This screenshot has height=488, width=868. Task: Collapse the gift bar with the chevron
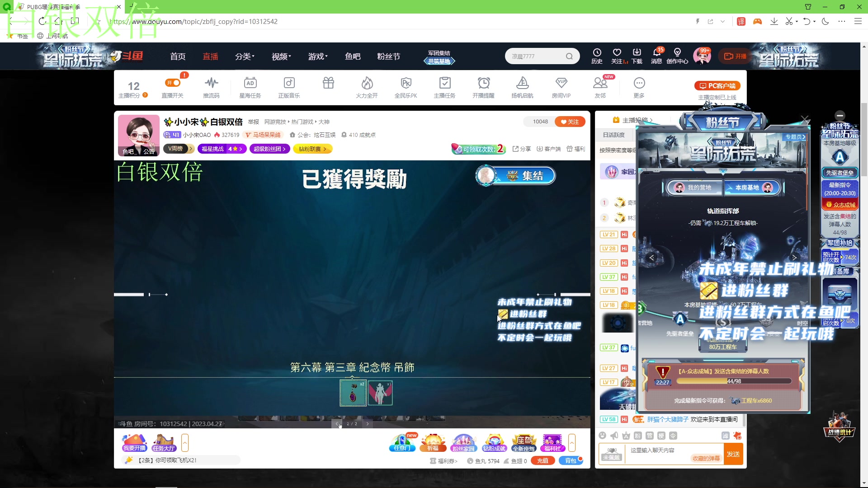pyautogui.click(x=572, y=443)
